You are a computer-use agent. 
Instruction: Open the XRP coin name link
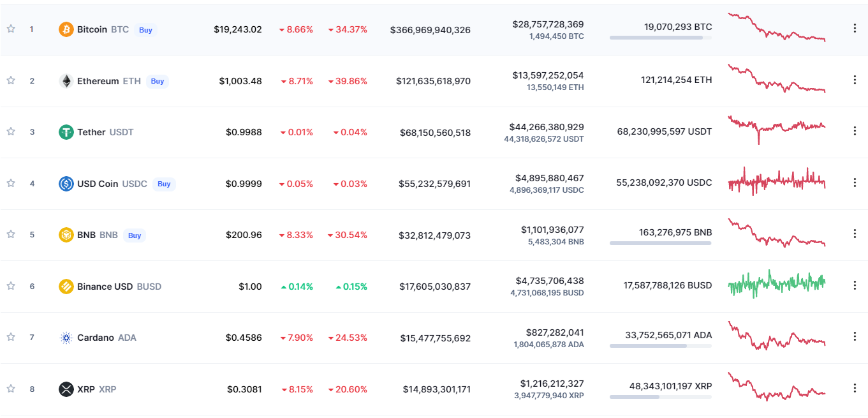coord(85,389)
